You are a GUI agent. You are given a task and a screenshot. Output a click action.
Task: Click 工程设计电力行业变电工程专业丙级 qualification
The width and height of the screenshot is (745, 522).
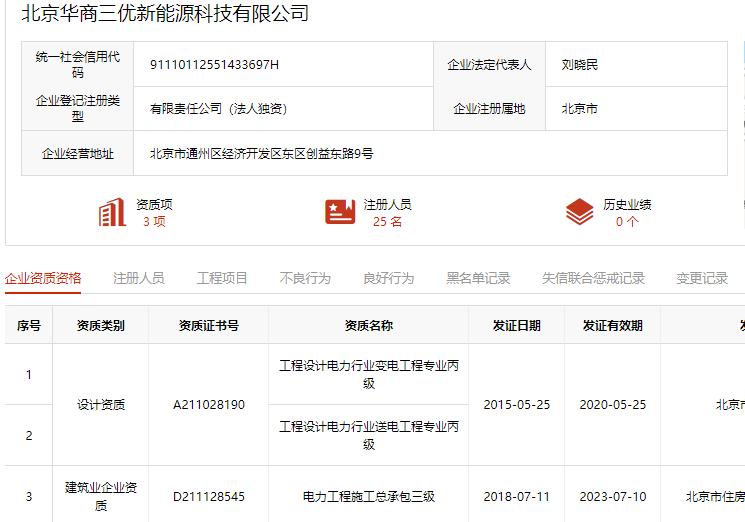[x=369, y=374]
